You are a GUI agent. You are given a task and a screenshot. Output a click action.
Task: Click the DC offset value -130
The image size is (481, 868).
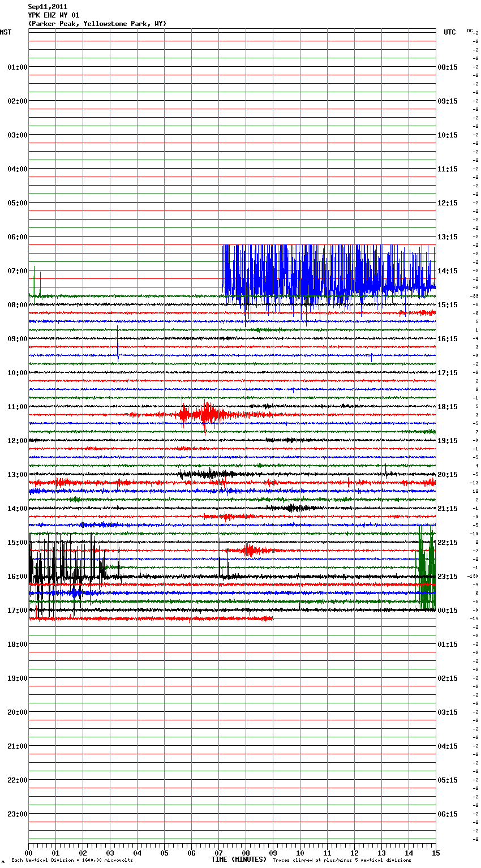coord(473,576)
